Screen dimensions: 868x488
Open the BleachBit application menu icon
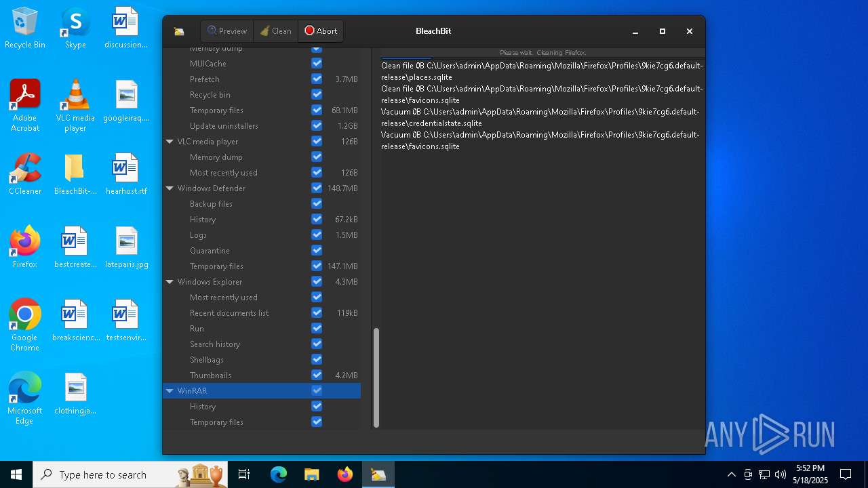coord(179,31)
